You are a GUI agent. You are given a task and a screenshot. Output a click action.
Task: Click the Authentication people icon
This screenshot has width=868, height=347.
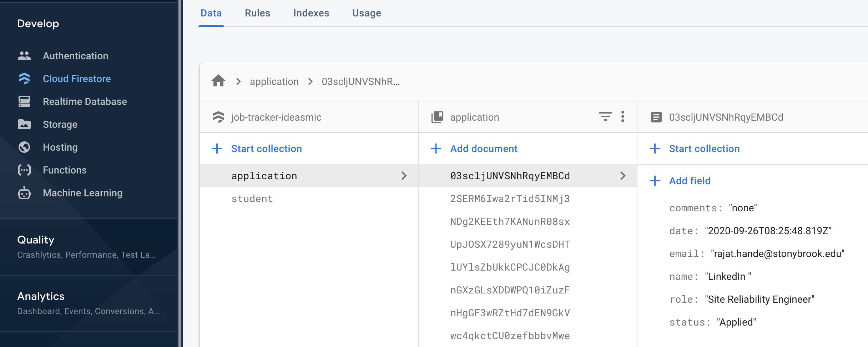(24, 56)
